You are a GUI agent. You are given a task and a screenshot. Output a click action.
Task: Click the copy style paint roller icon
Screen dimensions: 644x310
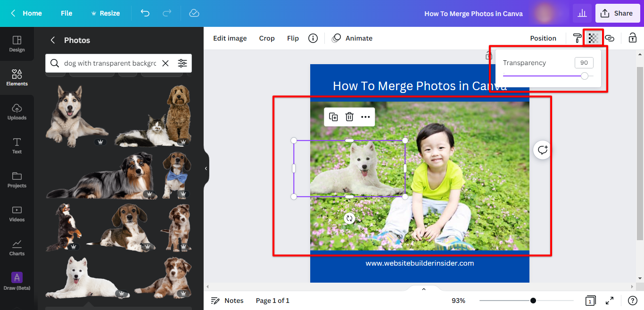point(577,38)
